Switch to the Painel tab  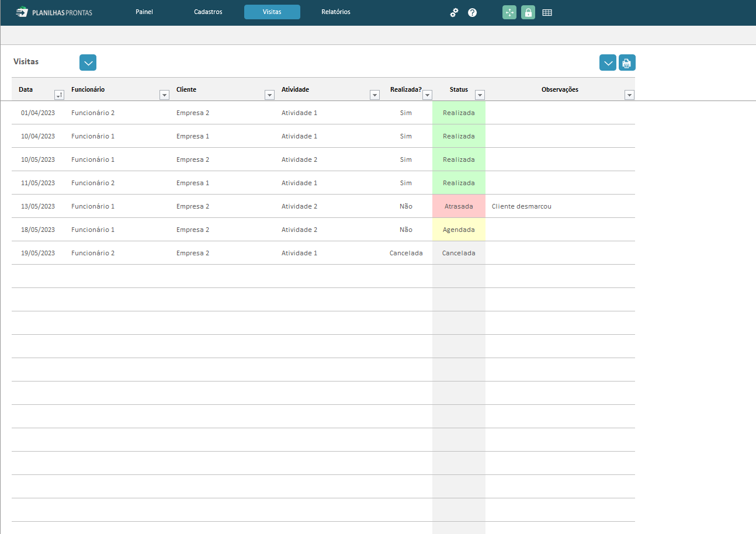point(144,12)
